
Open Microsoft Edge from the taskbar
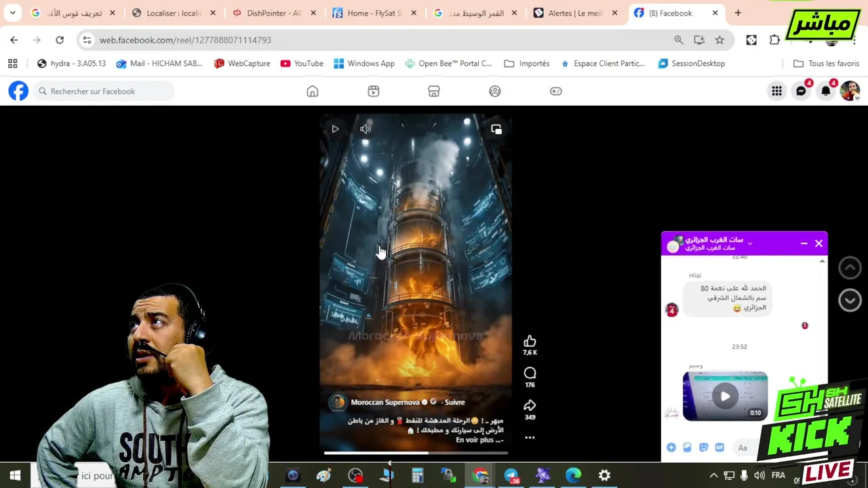[573, 476]
